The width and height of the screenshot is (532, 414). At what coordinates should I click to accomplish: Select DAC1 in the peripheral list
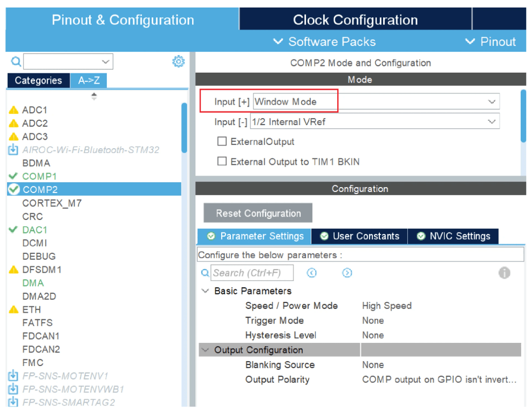(x=35, y=230)
